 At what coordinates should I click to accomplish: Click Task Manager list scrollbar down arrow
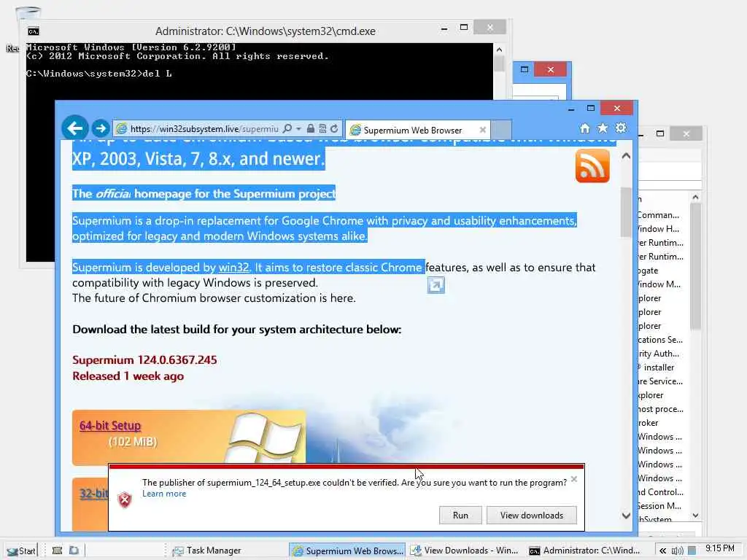695,516
